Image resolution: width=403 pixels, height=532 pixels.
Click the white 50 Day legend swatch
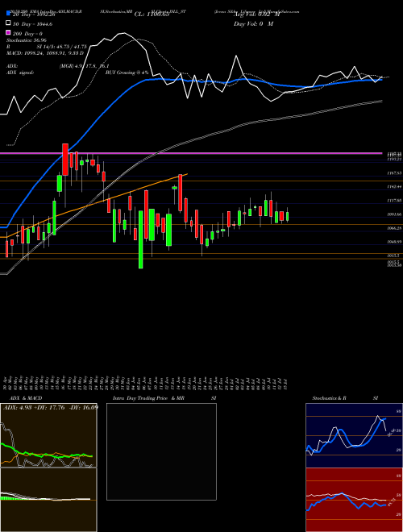tap(9, 23)
